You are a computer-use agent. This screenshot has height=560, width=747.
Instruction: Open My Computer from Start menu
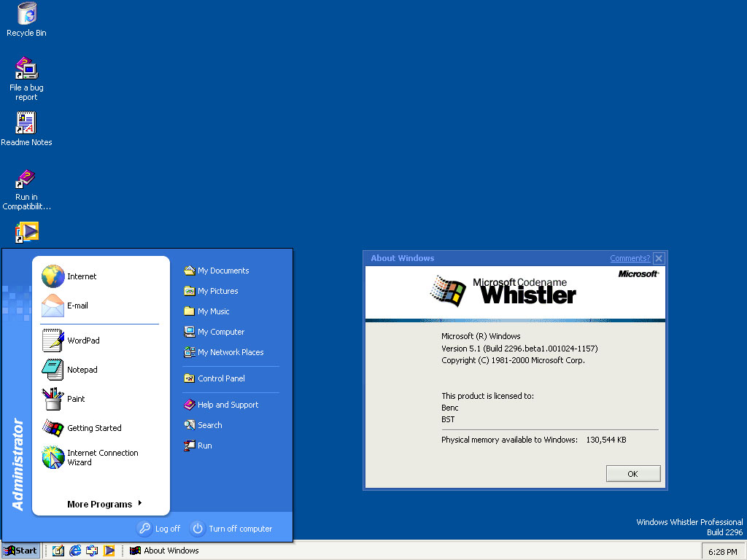[214, 332]
